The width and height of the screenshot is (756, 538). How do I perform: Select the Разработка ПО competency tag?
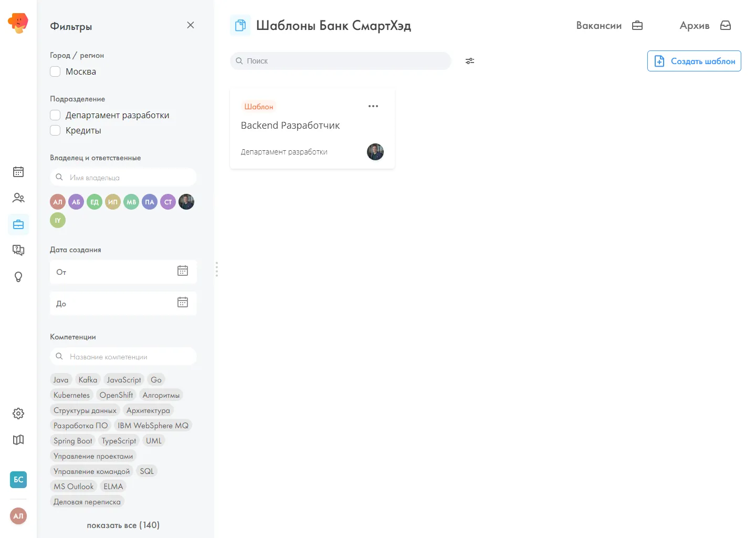pyautogui.click(x=80, y=426)
